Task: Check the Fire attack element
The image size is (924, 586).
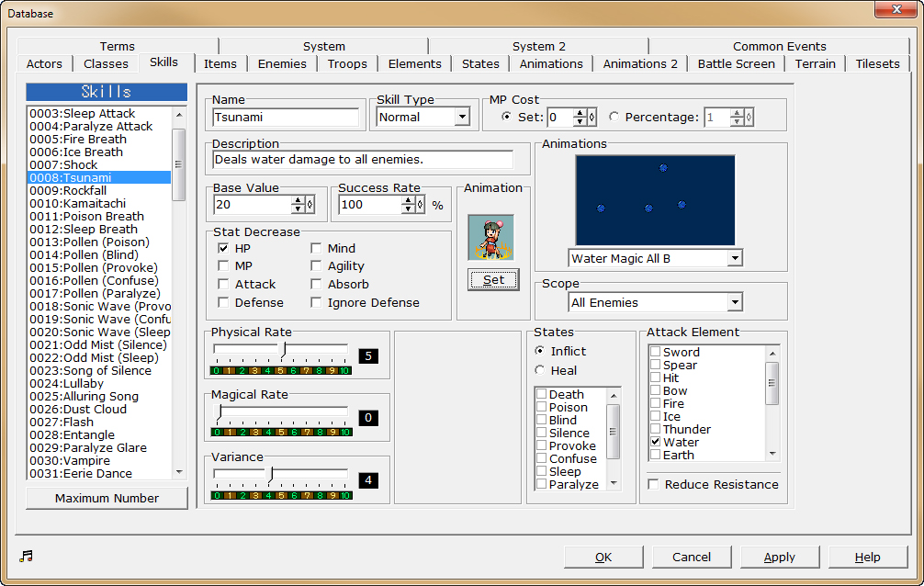Action: [x=656, y=403]
